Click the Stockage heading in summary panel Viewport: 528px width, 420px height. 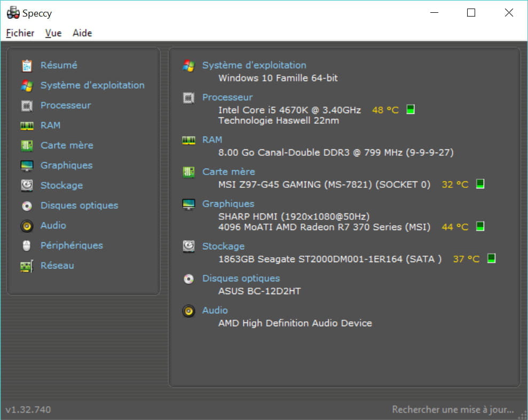pos(223,247)
